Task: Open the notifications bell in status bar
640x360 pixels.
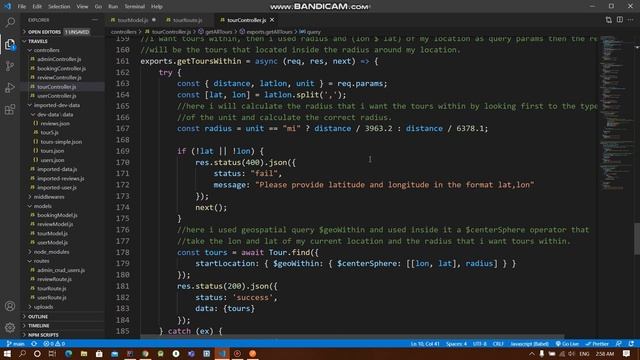Action: 631,344
